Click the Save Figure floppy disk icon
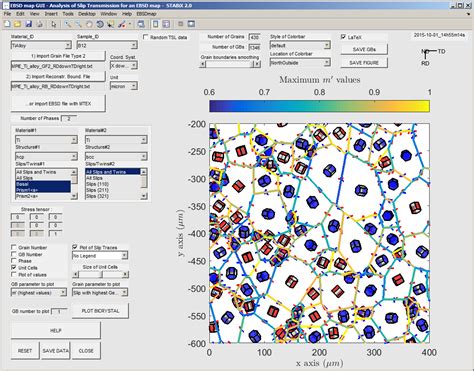Screen dimensions: 474x371 (29, 24)
